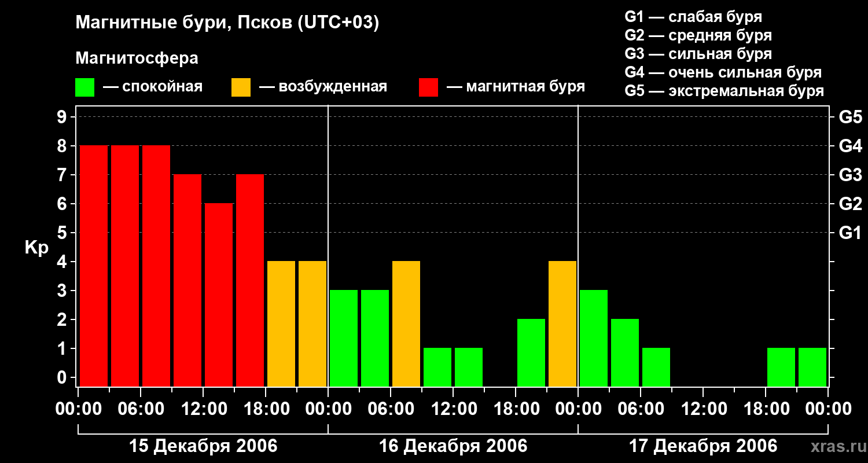Select the yellow Kp 4 bar starting 06:00, 16 December
868x463 pixels.
point(406,324)
